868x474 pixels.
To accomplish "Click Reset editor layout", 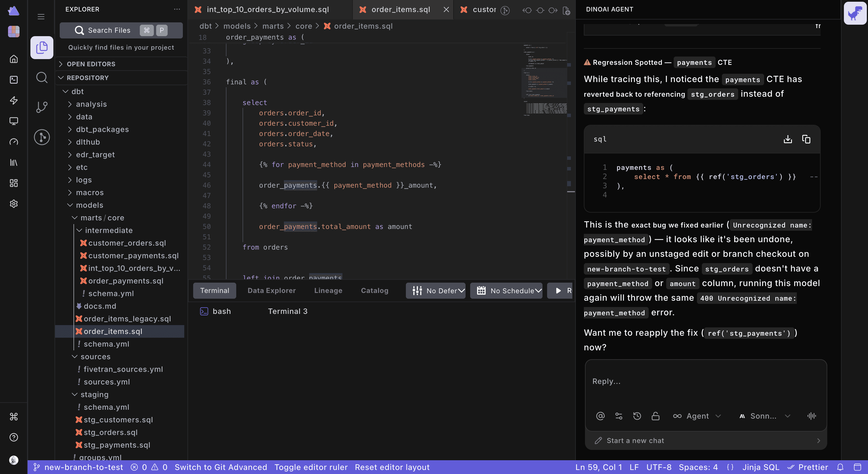I will [392, 467].
